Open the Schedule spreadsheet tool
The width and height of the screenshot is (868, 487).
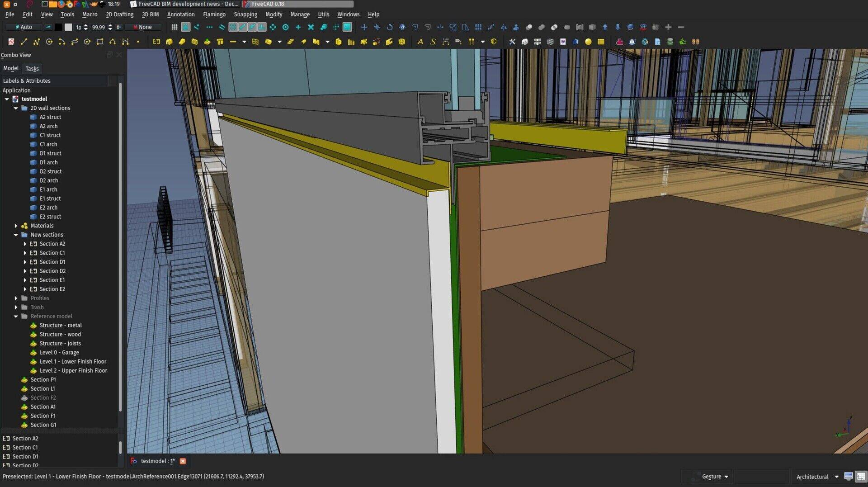[600, 42]
